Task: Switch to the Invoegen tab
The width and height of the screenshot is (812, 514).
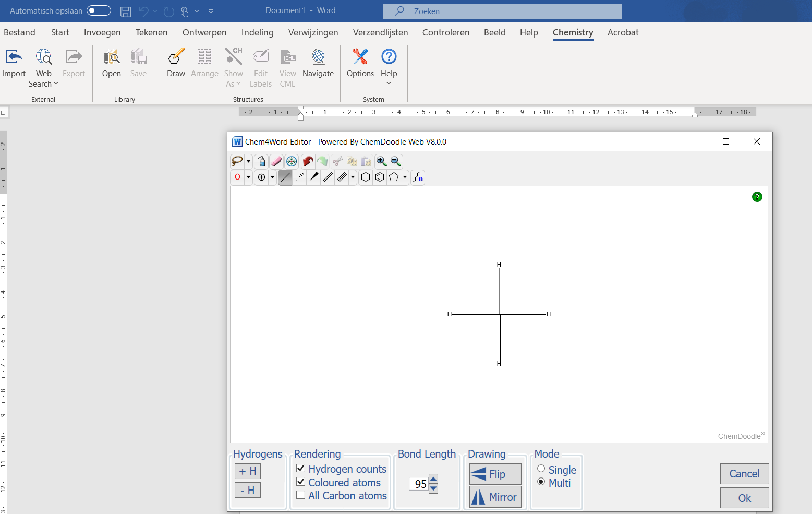Action: tap(102, 32)
